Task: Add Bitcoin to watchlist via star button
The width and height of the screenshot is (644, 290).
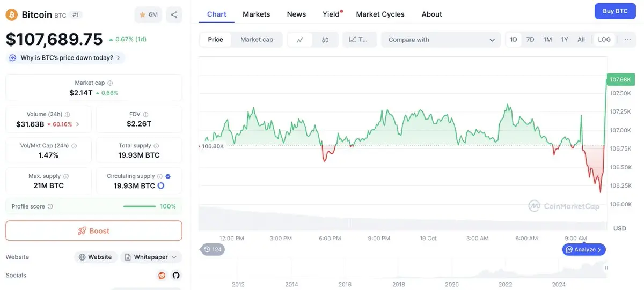Action: 148,14
